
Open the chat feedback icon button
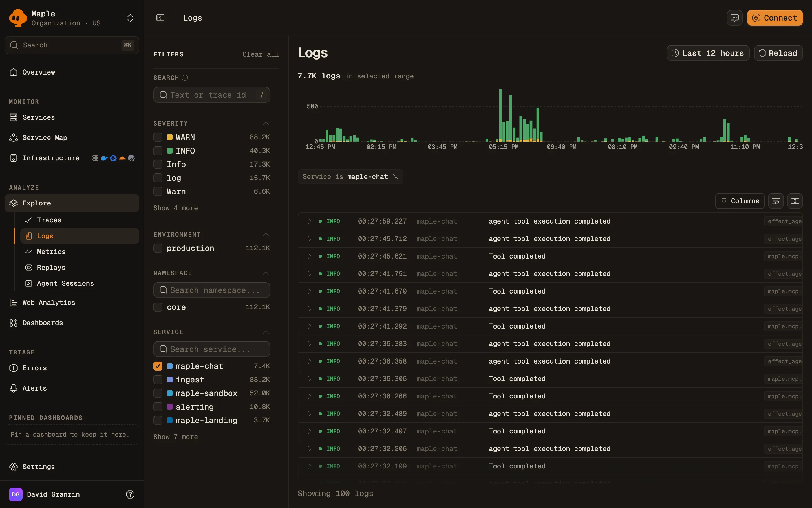(734, 18)
